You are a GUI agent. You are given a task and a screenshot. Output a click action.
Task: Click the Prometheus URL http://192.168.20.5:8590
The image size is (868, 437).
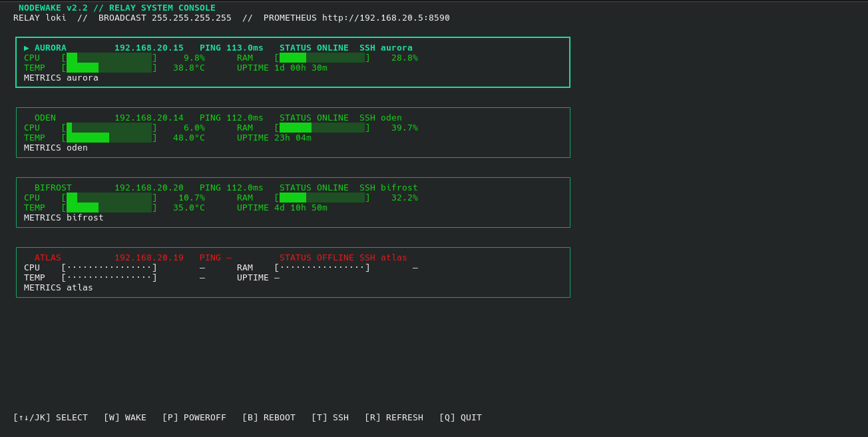coord(386,18)
